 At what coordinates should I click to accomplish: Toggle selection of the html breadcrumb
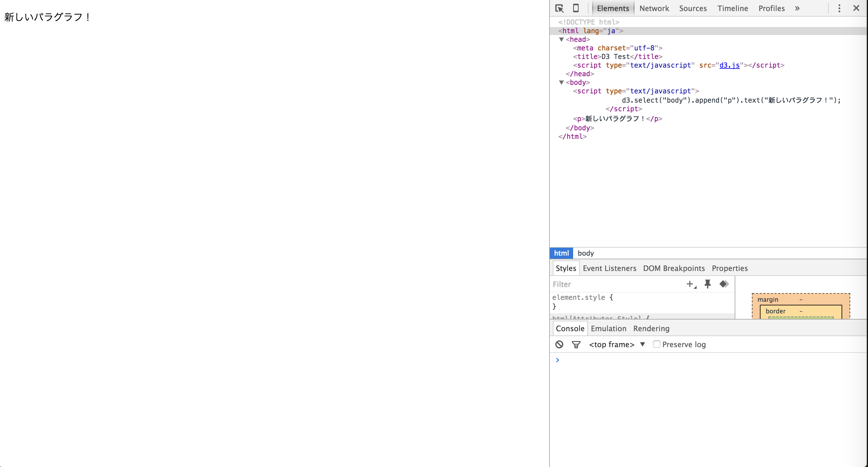pyautogui.click(x=561, y=253)
